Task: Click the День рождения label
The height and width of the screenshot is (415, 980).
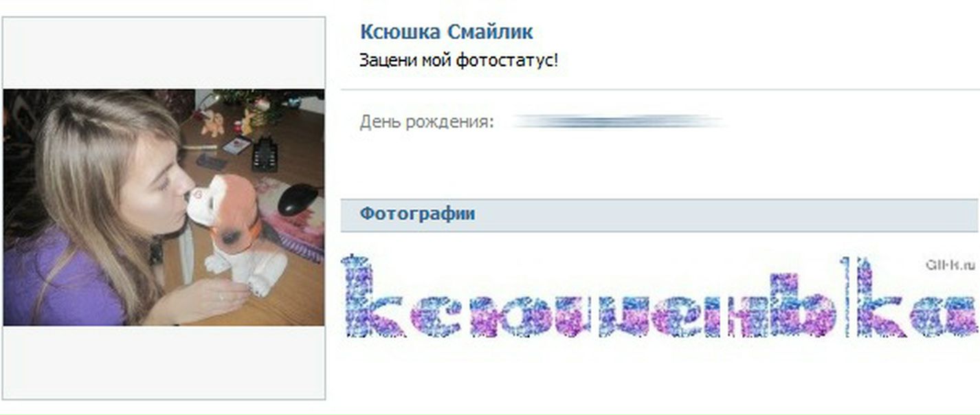Action: click(426, 123)
